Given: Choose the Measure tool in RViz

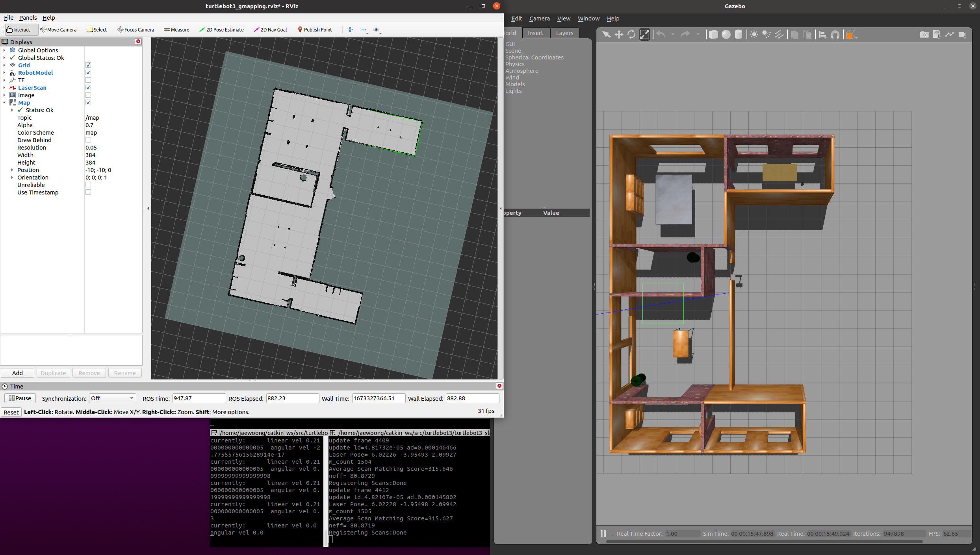Looking at the screenshot, I should point(176,30).
